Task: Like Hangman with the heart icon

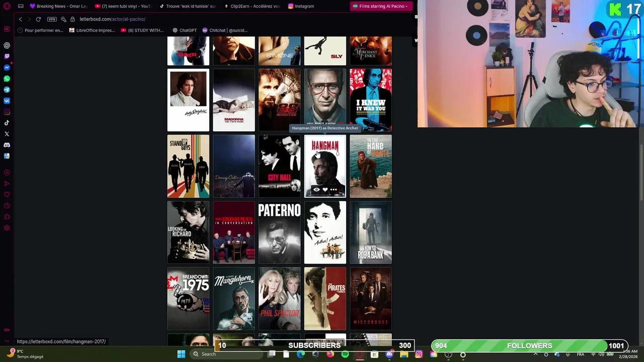Action: point(325,190)
